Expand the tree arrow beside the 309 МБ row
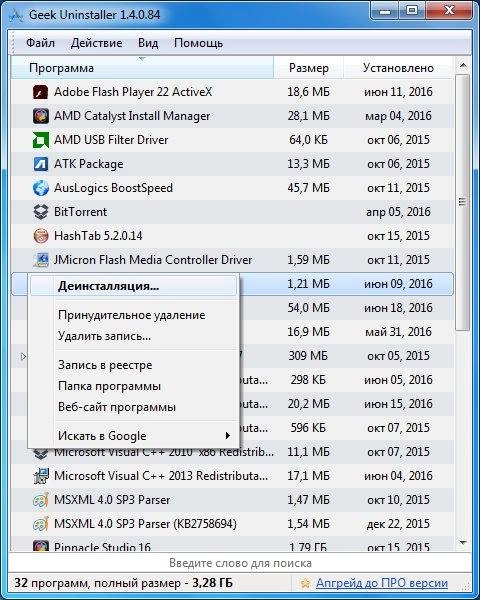Viewport: 480px width, 600px height. 23,356
